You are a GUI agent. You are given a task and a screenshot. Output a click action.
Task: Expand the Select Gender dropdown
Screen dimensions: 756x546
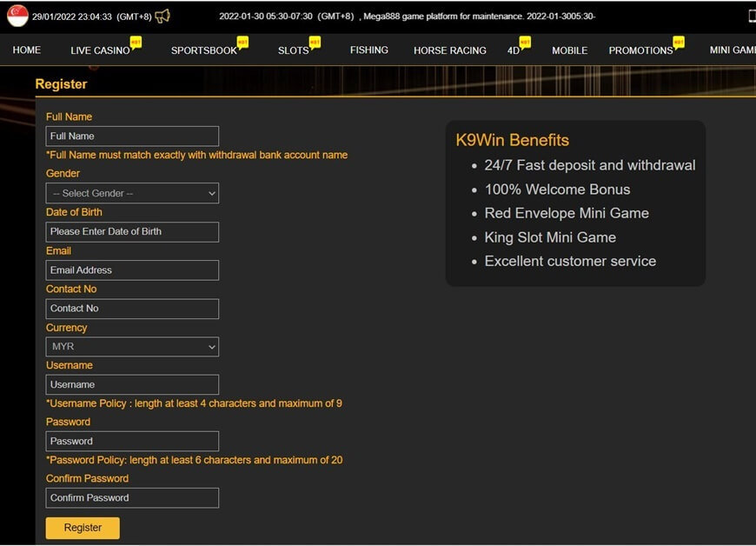(x=132, y=193)
